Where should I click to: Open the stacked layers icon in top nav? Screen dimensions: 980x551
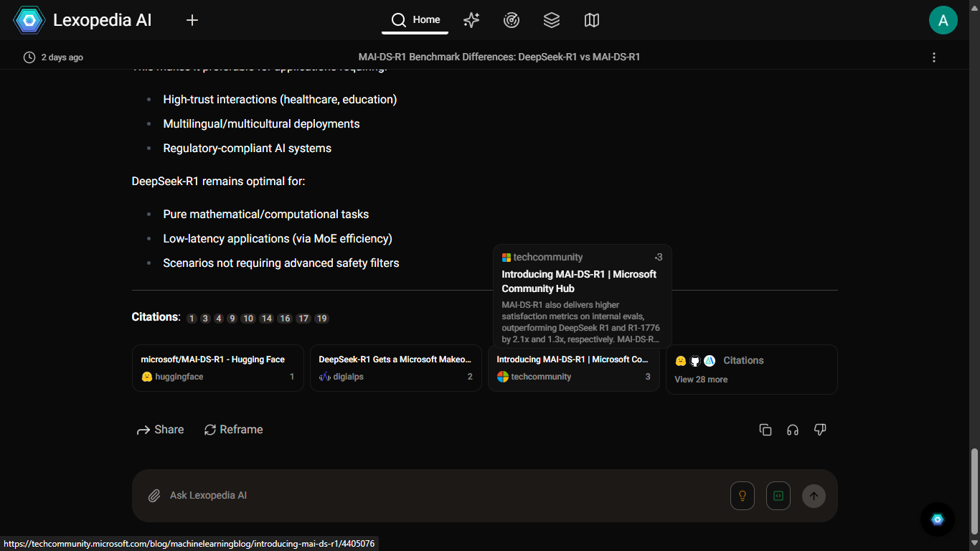552,20
